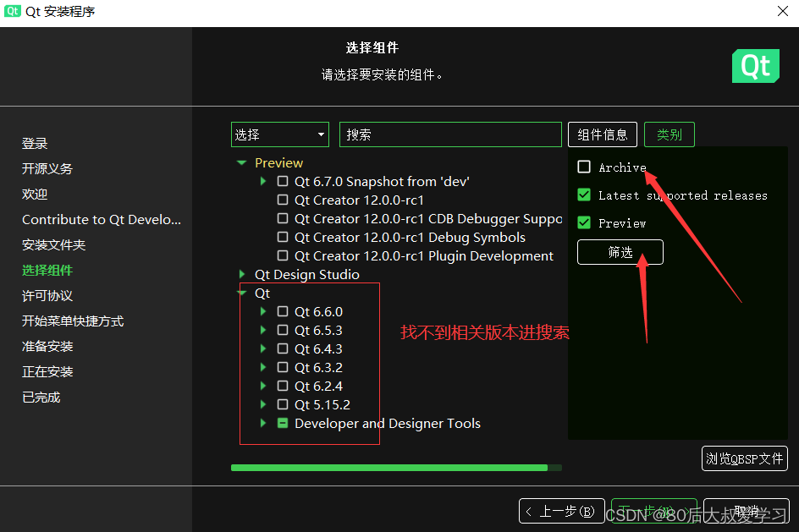The height and width of the screenshot is (532, 799).
Task: Select Qt 6.6.0 tree row text
Action: [x=318, y=311]
